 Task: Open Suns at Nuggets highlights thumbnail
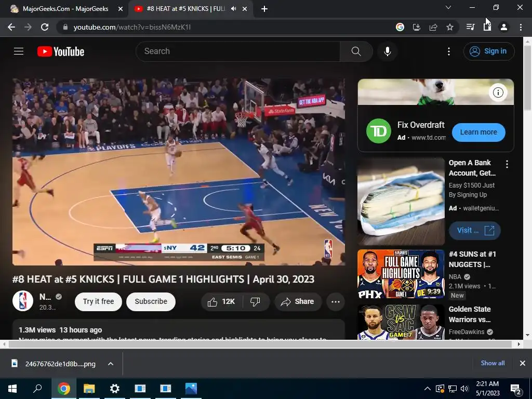tap(401, 274)
